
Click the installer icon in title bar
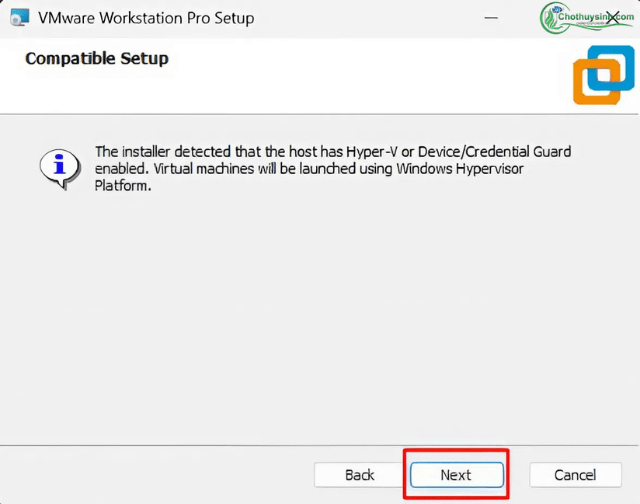(20, 18)
